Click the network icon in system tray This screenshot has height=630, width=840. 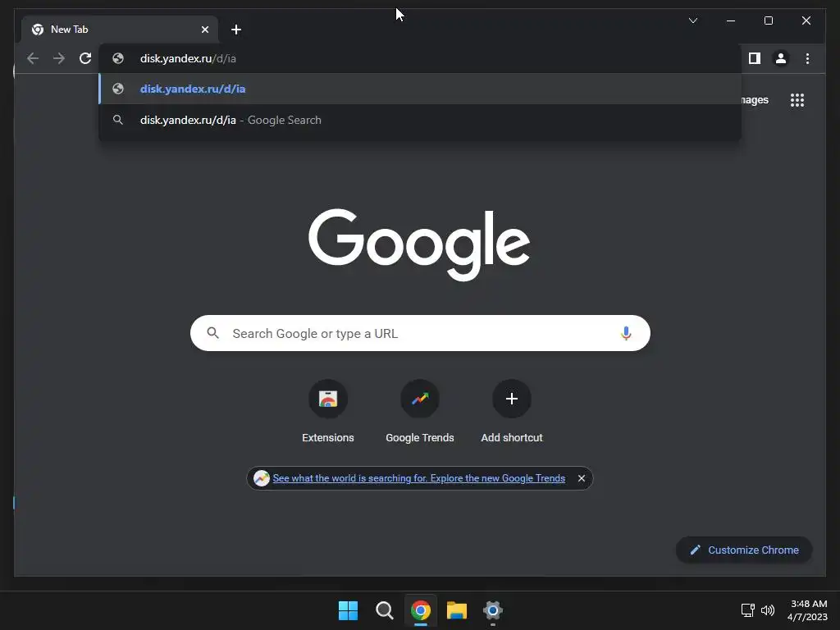(x=748, y=609)
